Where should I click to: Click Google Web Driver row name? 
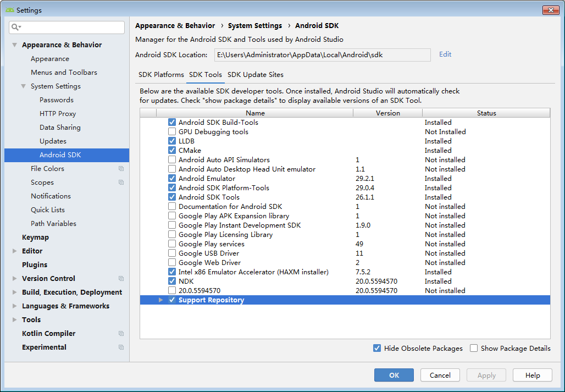pos(209,263)
